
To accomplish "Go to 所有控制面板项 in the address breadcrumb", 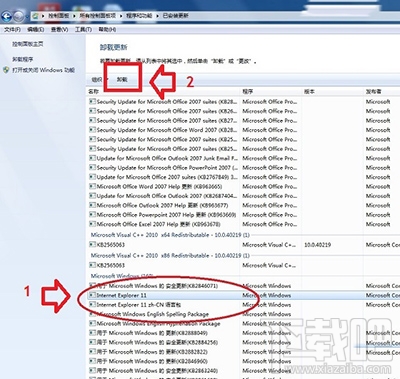I will [x=98, y=16].
